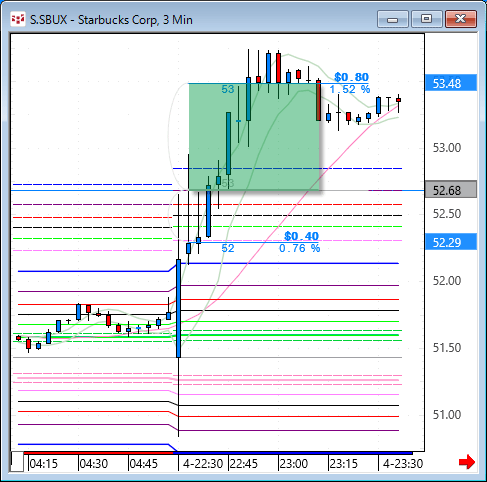Click the 52.50 price scale value

447,214
